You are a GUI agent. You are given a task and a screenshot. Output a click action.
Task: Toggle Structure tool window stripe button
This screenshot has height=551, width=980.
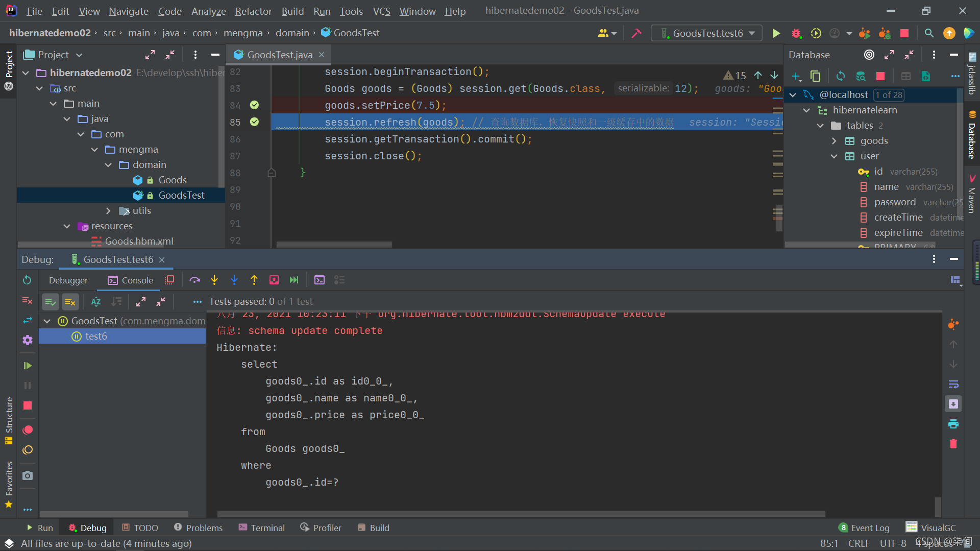[9, 420]
